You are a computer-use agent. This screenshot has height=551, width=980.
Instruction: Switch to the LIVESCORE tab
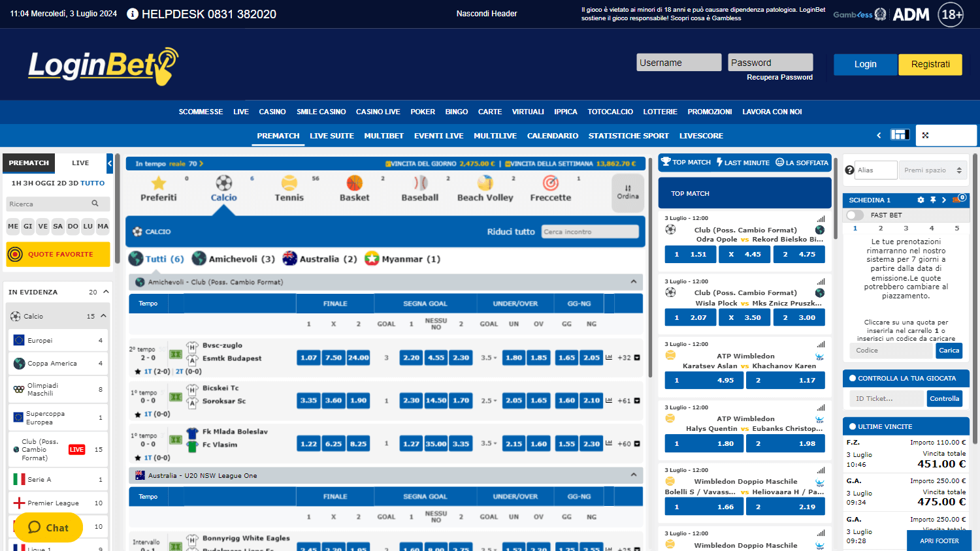(701, 136)
